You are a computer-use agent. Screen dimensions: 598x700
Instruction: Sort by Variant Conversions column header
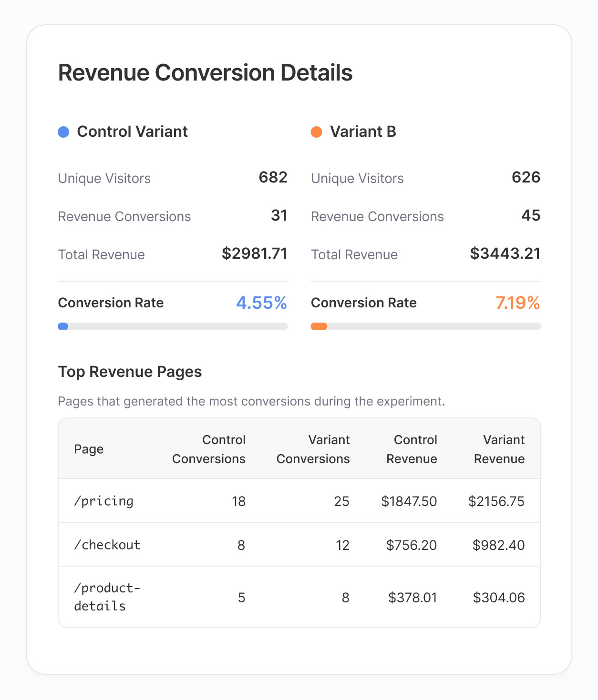(313, 449)
